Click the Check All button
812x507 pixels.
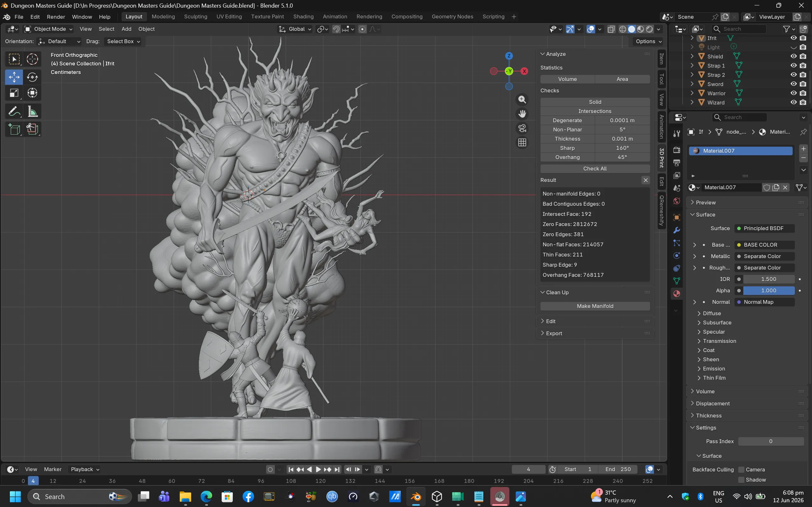coord(595,169)
